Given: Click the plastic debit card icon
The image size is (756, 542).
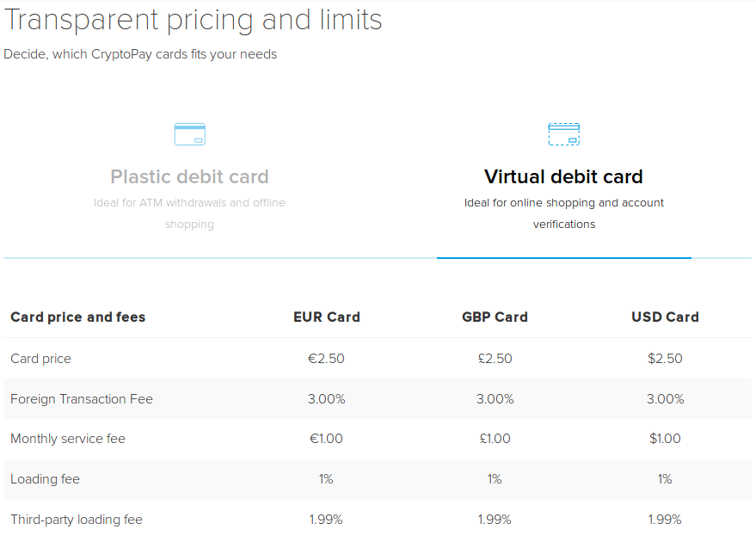Looking at the screenshot, I should pyautogui.click(x=189, y=134).
